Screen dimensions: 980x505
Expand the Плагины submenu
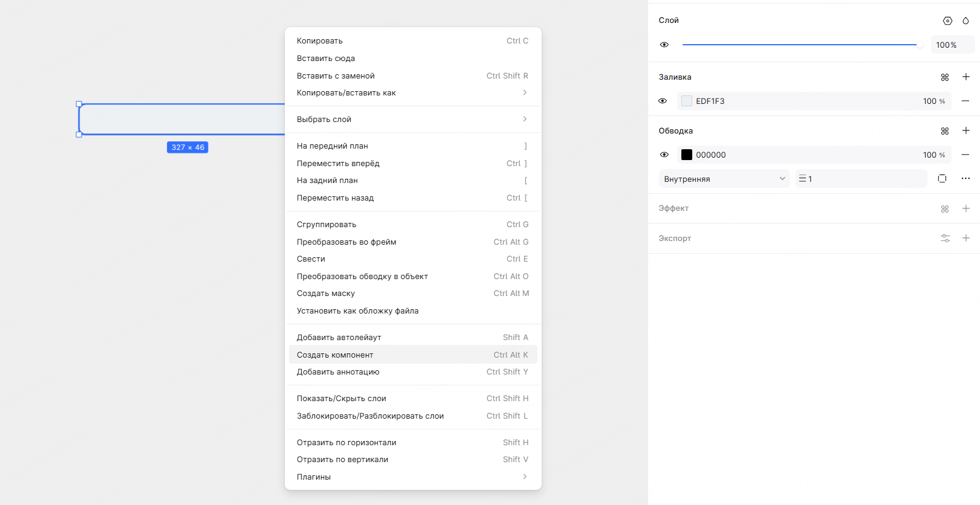[412, 477]
